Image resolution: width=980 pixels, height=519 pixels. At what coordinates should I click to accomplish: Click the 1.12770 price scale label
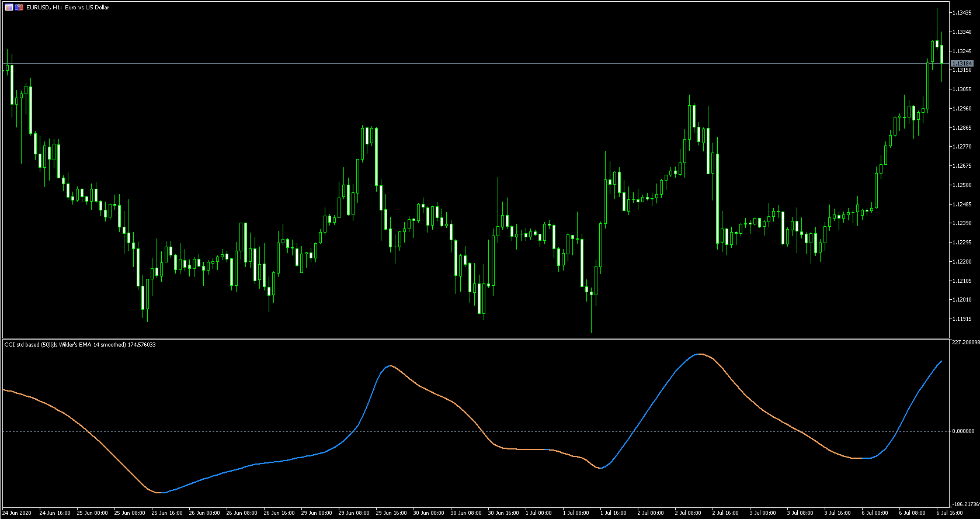[x=962, y=147]
